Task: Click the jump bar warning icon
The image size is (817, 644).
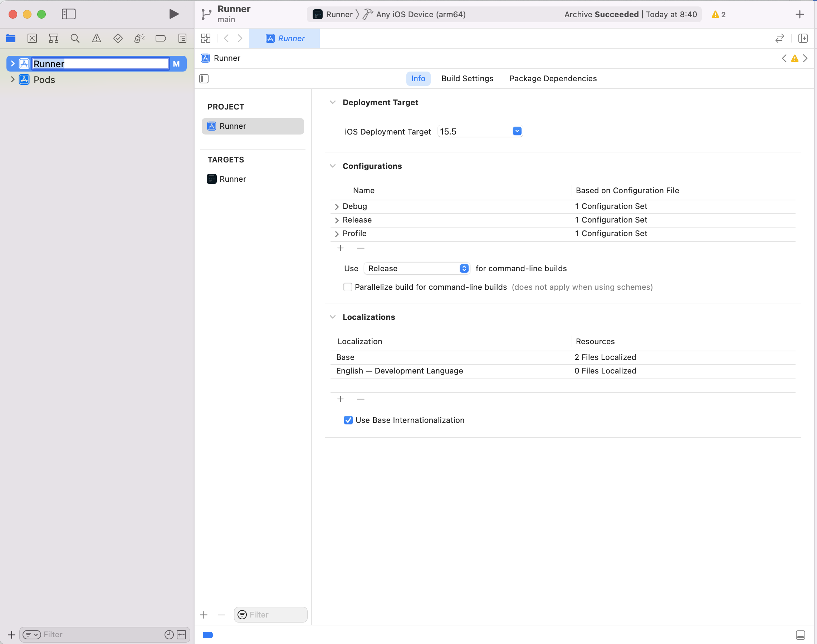Action: (x=795, y=58)
